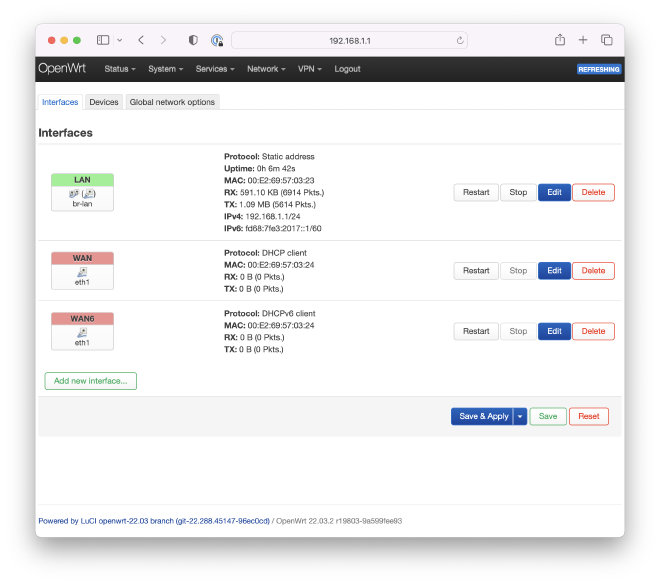The width and height of the screenshot is (660, 584).
Task: Open the System menu
Action: [165, 69]
